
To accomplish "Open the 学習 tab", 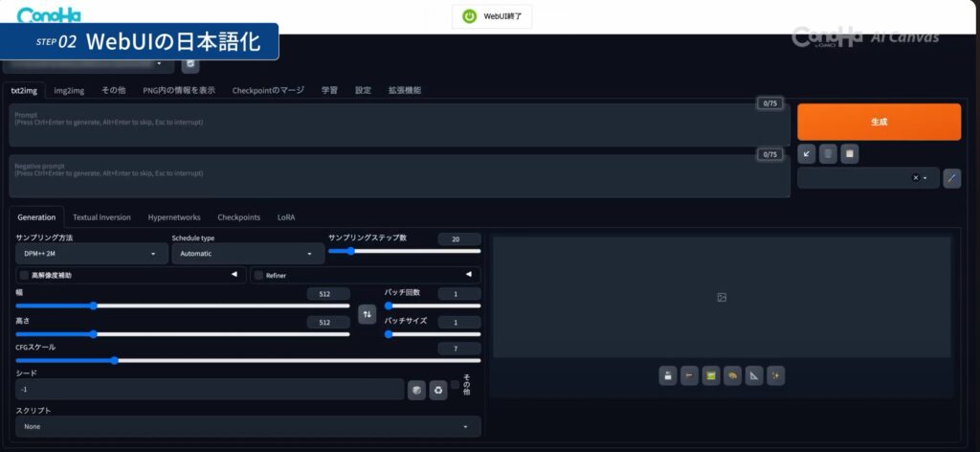I will 330,90.
